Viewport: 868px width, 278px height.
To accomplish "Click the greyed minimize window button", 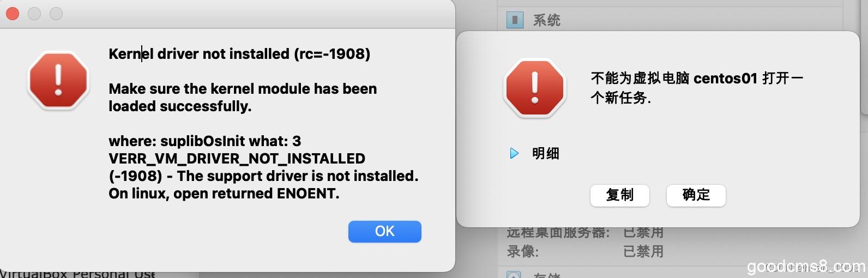I will pyautogui.click(x=34, y=14).
